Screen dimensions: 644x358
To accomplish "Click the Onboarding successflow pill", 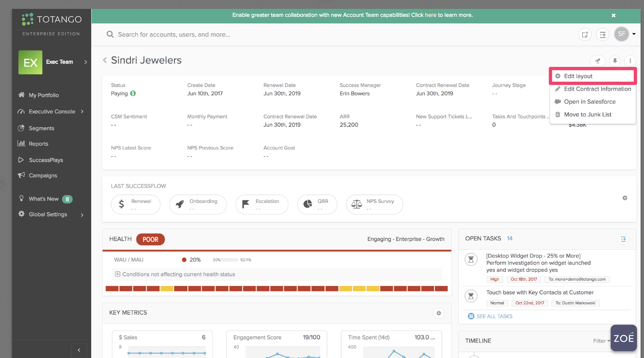I will click(198, 205).
